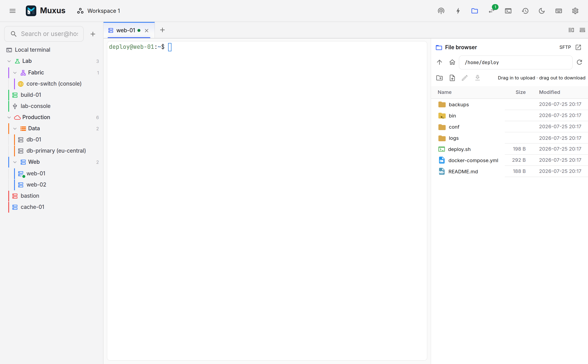Open the transfers icon with badge
This screenshot has width=588, height=364.
click(x=492, y=11)
